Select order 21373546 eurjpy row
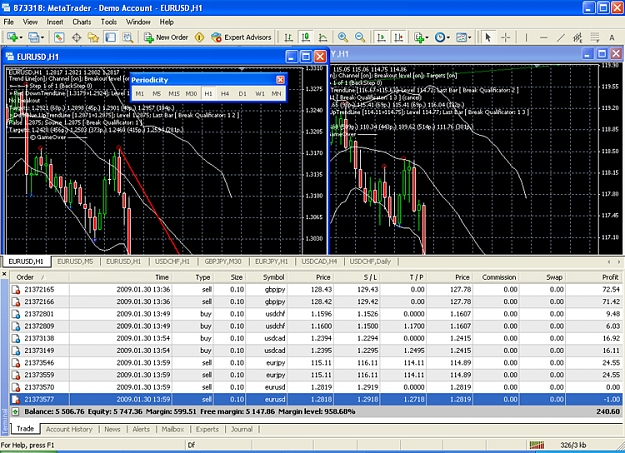625x453 pixels. pyautogui.click(x=317, y=363)
